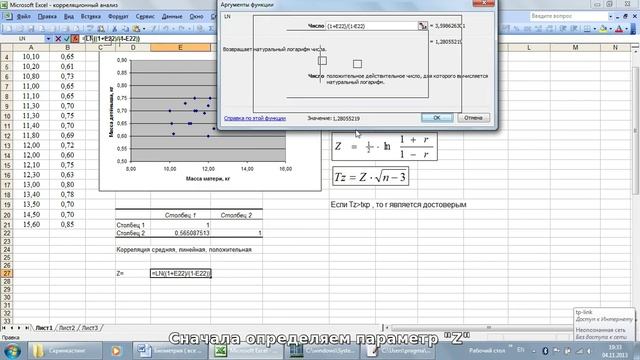Switch to Лист3 sheet tab
This screenshot has height=360, width=640.
pyautogui.click(x=90, y=328)
